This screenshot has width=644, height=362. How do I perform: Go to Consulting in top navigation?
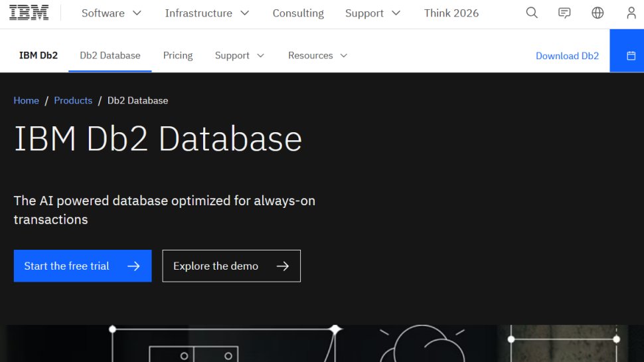298,13
